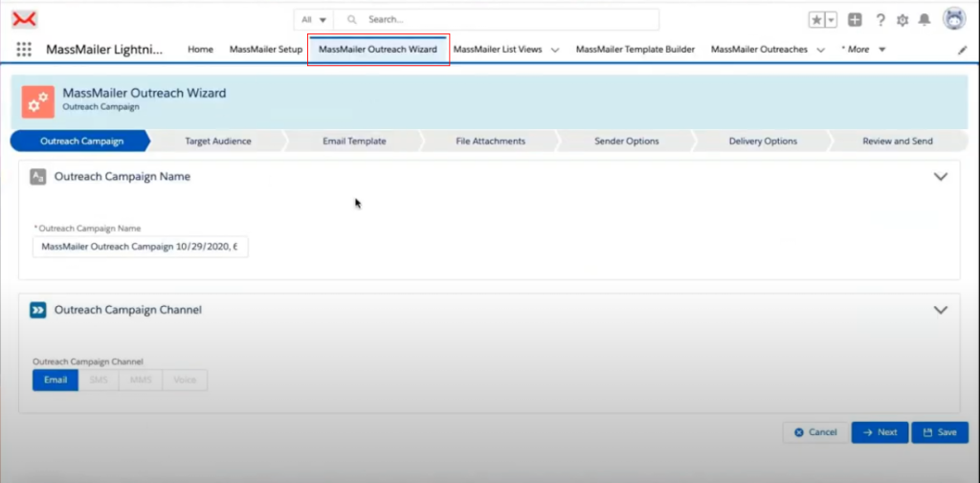
Task: Jump to the Email Template step
Action: point(354,142)
